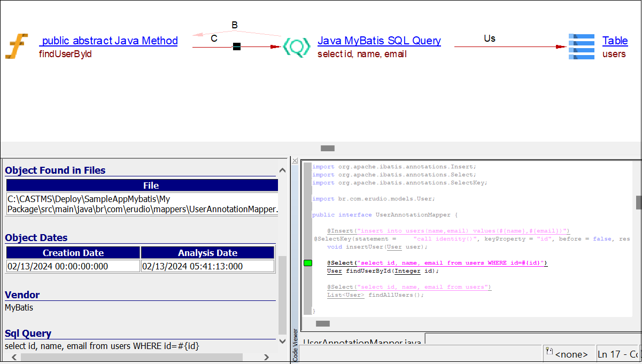Open the public abstract Java Method link
The image size is (642, 364).
(x=109, y=41)
